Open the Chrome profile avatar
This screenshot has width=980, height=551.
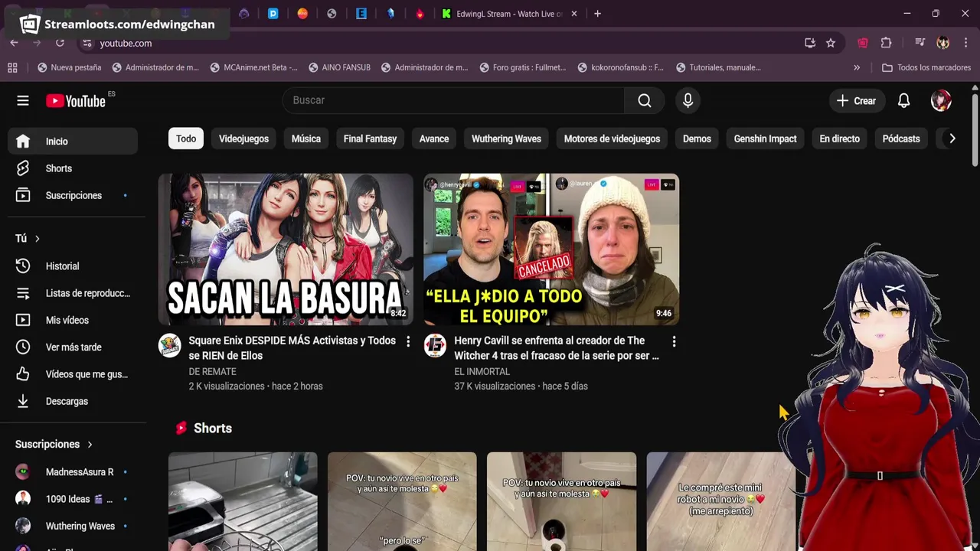point(943,43)
